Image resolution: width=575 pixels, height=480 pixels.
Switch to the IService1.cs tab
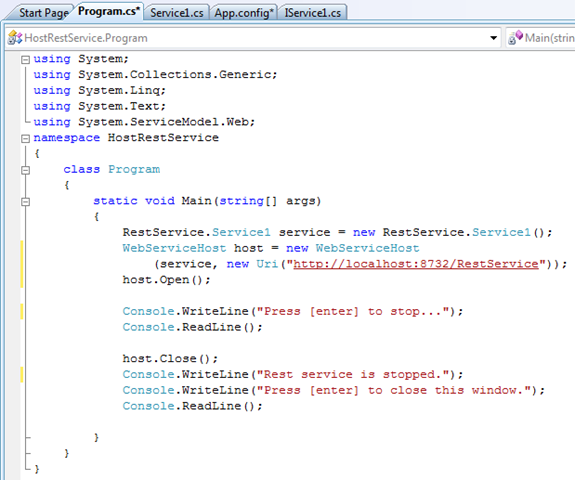click(313, 13)
